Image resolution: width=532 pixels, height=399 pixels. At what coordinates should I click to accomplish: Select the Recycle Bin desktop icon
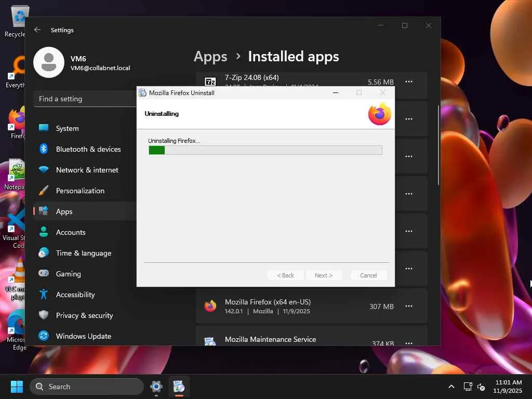pos(15,21)
